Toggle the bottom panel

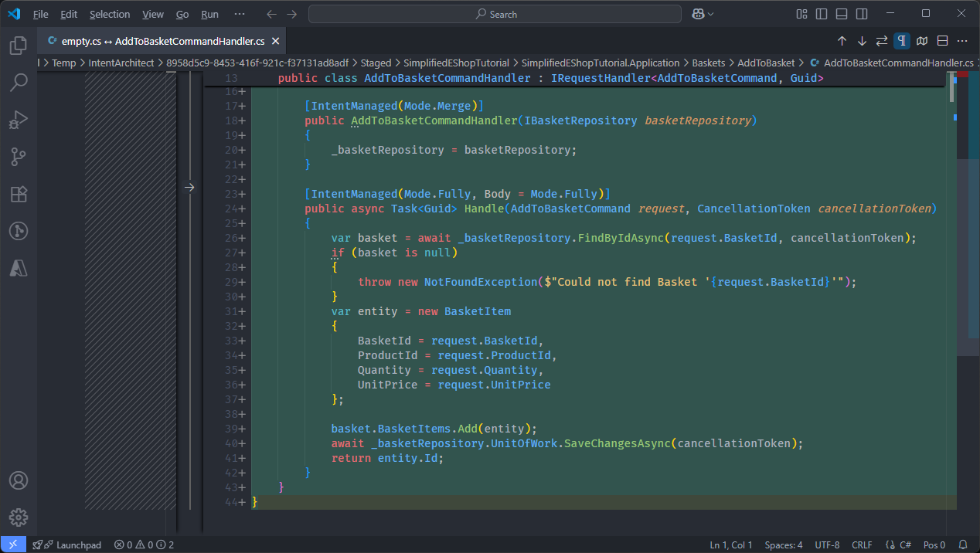tap(842, 14)
